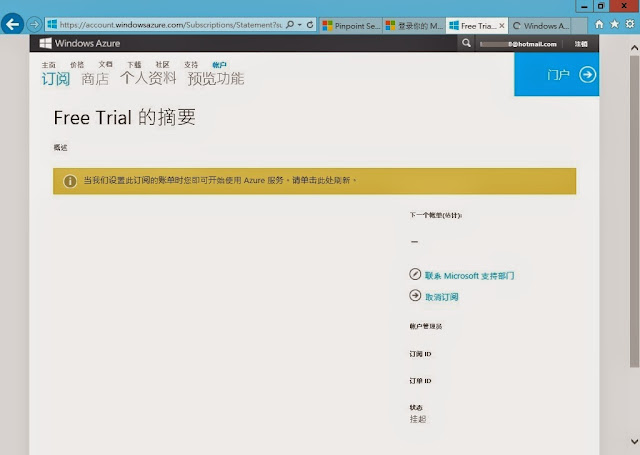Viewport: 640px width, 455px height.
Task: Click scrollbar up arrow
Action: point(634,48)
